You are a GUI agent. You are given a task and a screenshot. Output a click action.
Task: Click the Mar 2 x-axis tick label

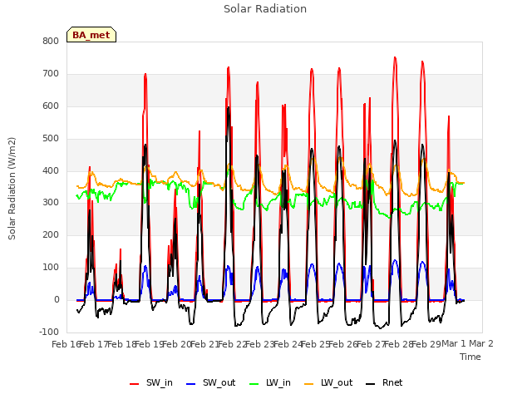481,343
